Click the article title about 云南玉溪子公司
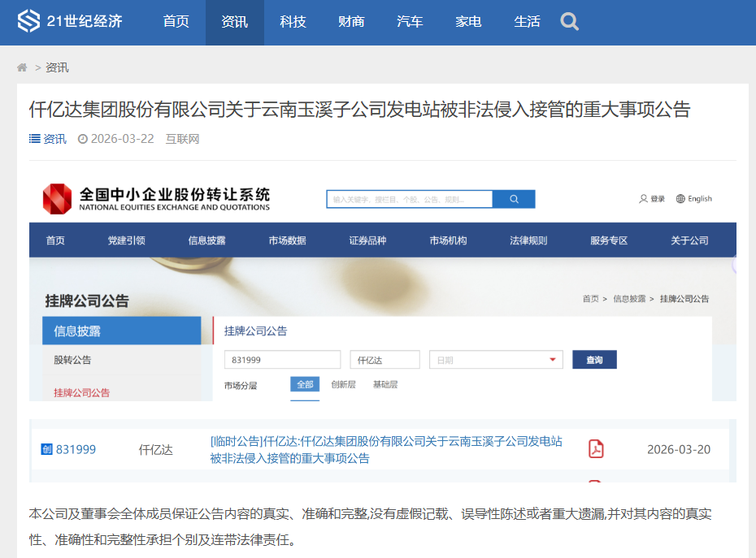Viewport: 756px width, 558px height. (359, 110)
